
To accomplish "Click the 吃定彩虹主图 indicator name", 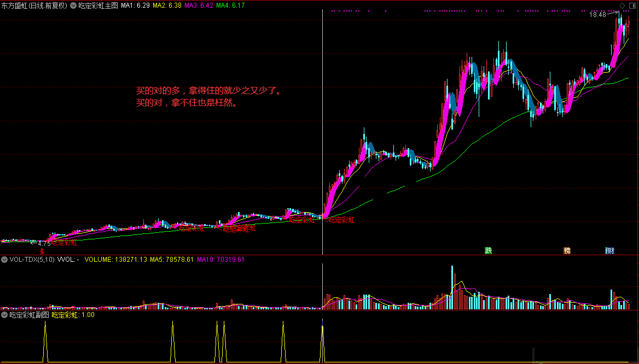I will [x=98, y=5].
